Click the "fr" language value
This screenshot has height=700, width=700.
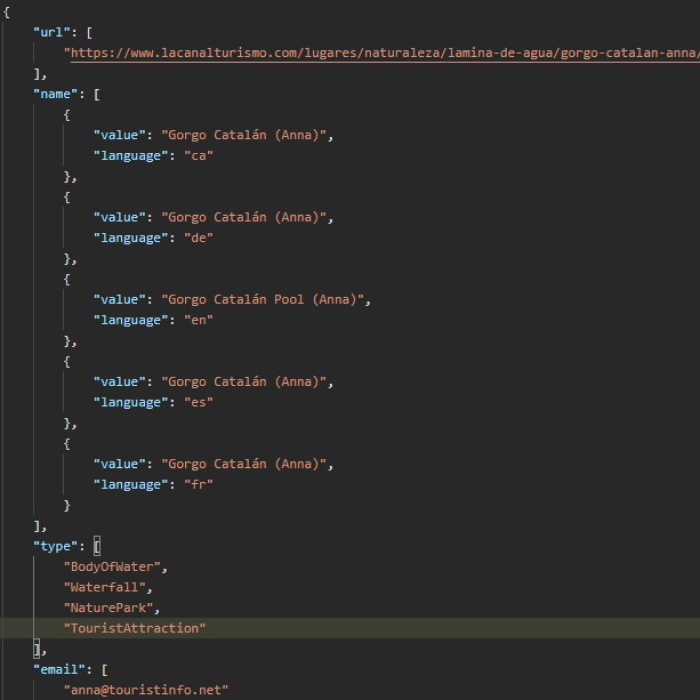coord(199,484)
